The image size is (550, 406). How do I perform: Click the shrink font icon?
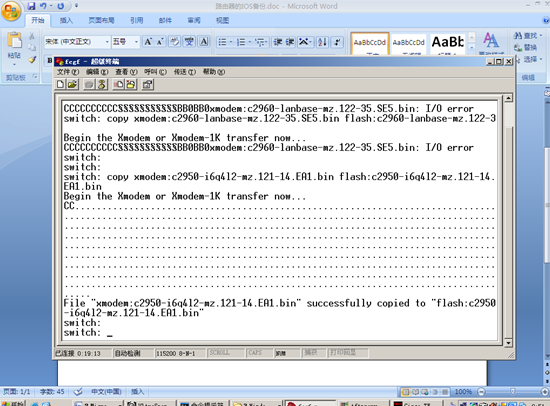tap(160, 42)
